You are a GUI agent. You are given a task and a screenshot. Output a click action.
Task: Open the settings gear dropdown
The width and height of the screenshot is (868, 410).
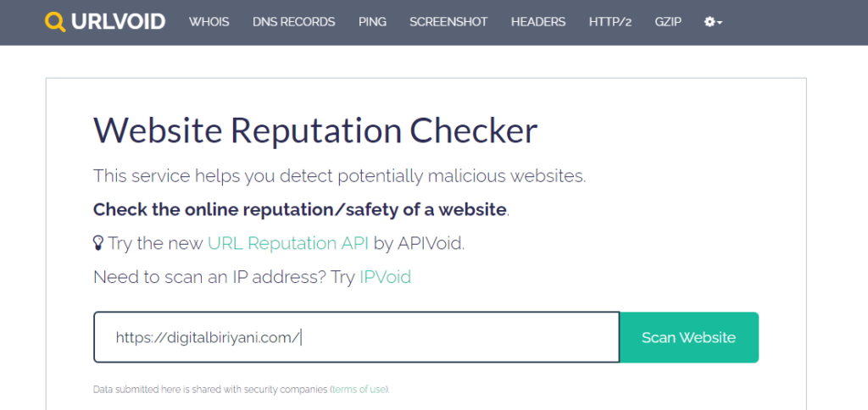click(713, 22)
